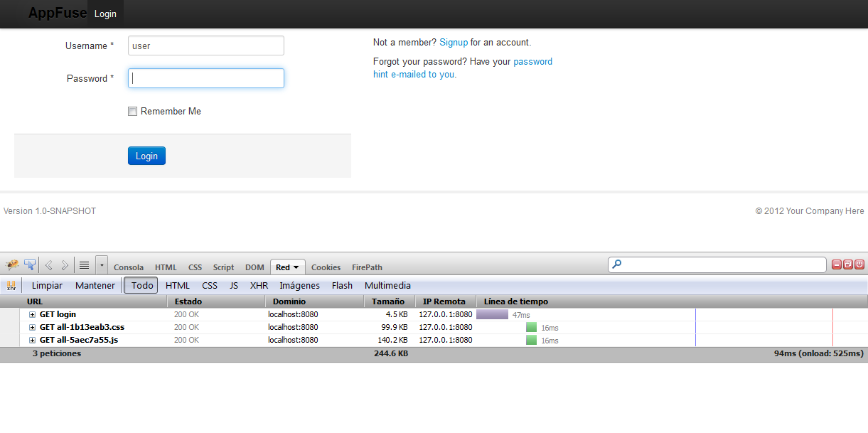The width and height of the screenshot is (868, 433).
Task: Focus the Password input field
Action: click(x=205, y=78)
